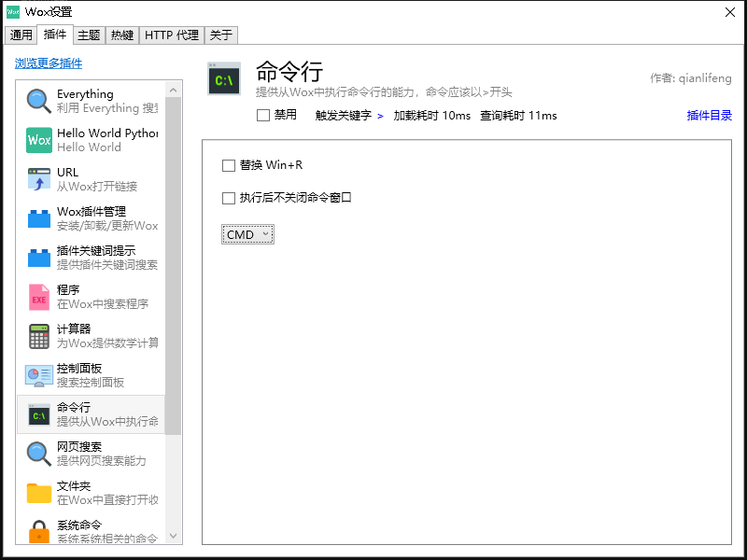Close the Wox设置 window
The image size is (747, 560).
click(x=730, y=12)
